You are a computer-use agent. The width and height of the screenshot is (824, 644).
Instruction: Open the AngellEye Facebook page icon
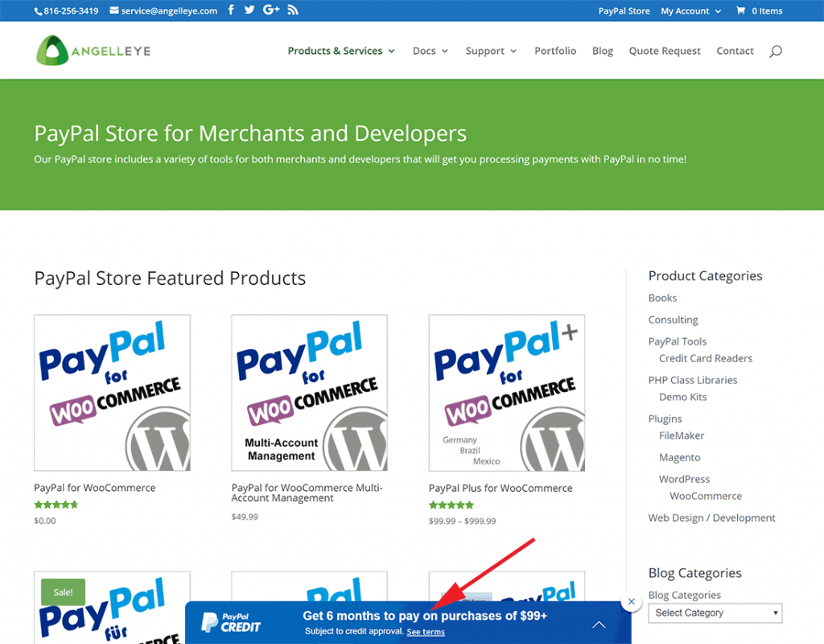[231, 10]
